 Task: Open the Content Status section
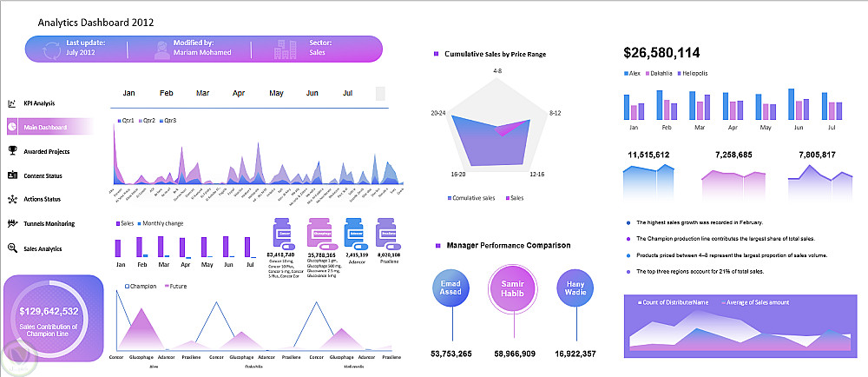click(42, 175)
